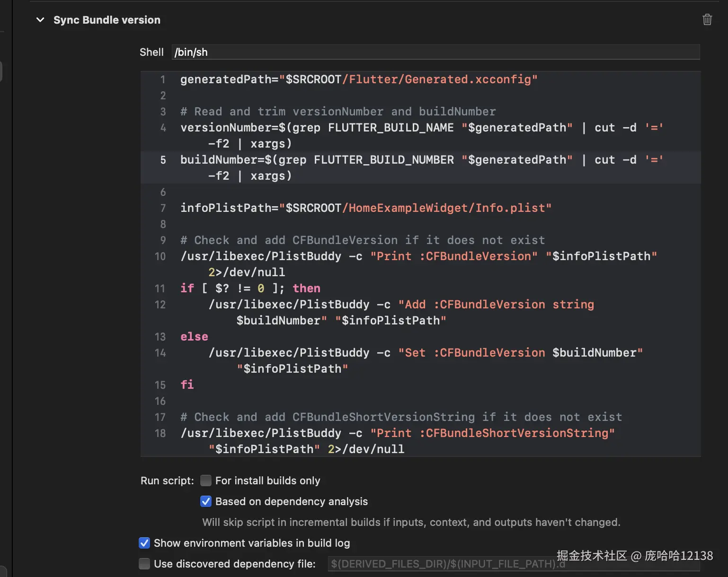Click empty line 16 in the script editor
728x577 pixels.
pyautogui.click(x=420, y=401)
